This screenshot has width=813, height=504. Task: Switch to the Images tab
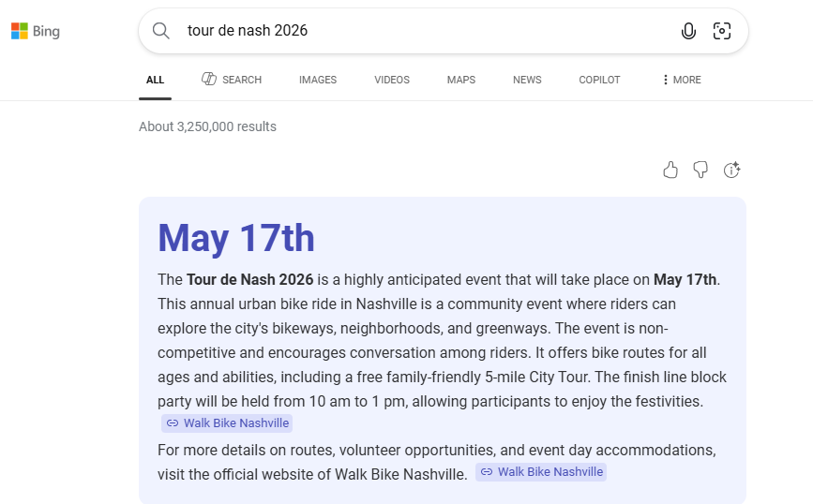click(x=318, y=80)
